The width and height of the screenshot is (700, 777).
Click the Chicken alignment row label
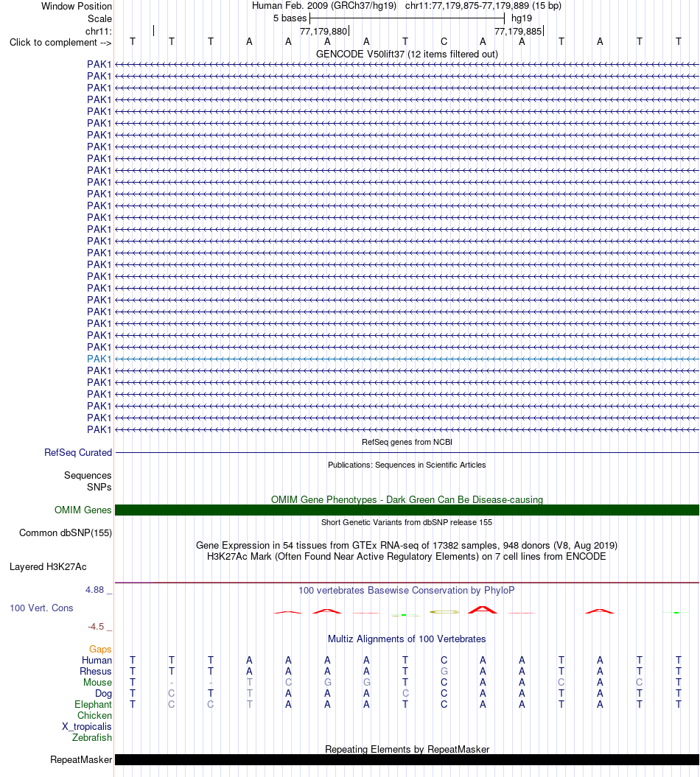click(95, 716)
